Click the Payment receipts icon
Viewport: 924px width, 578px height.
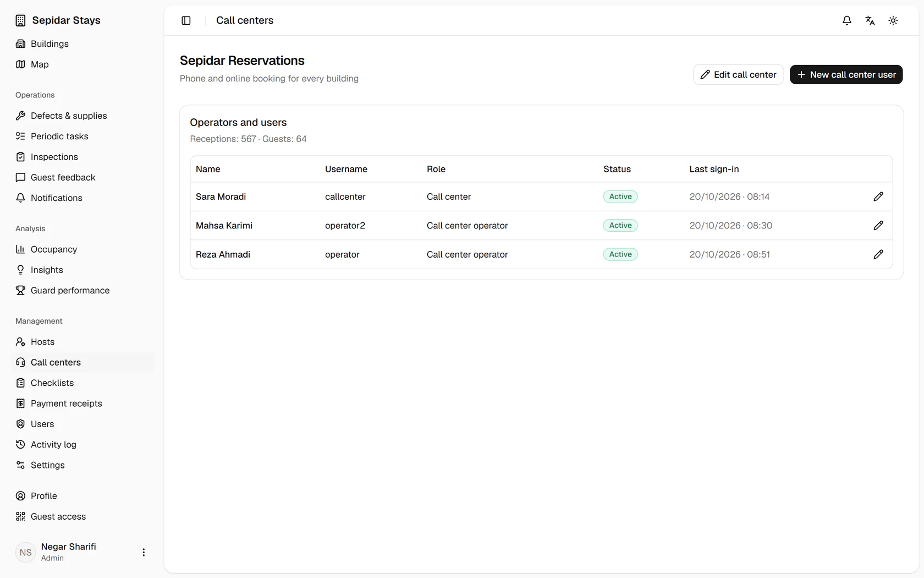pyautogui.click(x=20, y=403)
